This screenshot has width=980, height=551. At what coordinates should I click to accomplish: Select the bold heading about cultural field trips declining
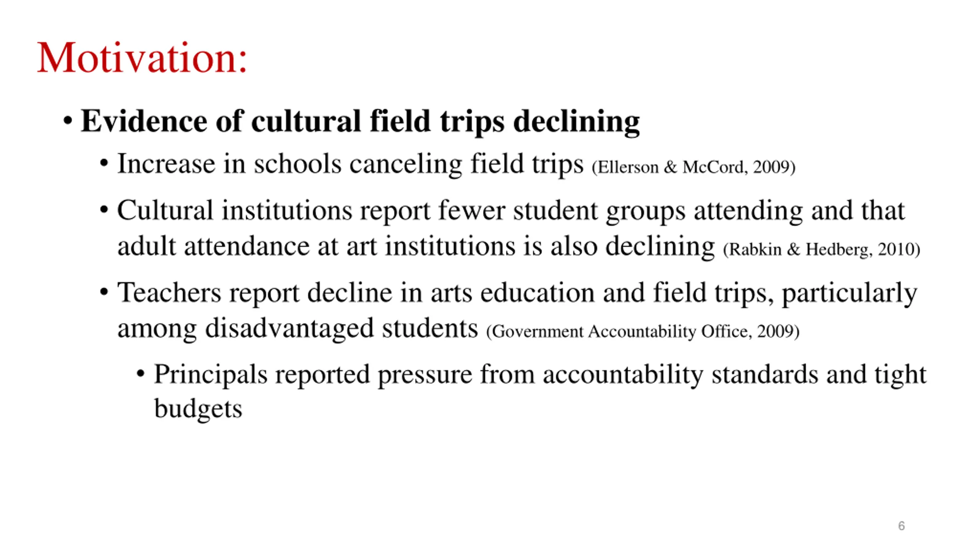[360, 122]
